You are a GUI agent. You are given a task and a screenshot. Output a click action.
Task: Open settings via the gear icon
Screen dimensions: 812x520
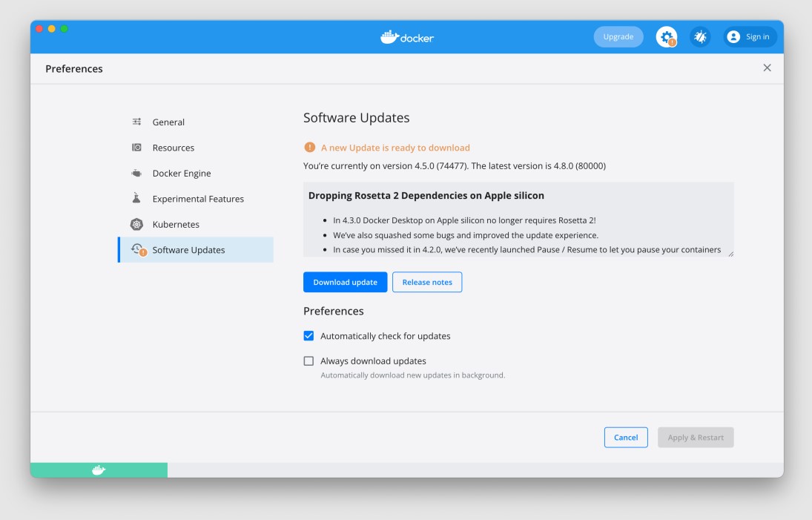coord(667,37)
